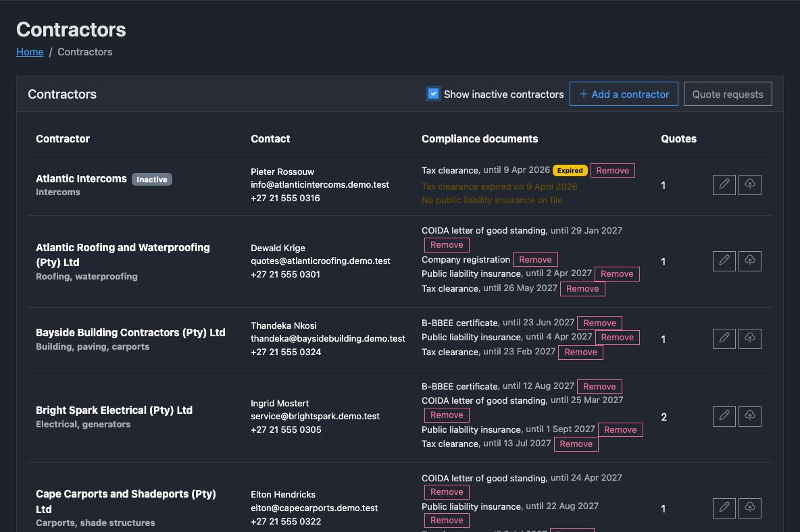800x532 pixels.
Task: Upload document for Bayside Building Contractors
Action: click(x=749, y=338)
